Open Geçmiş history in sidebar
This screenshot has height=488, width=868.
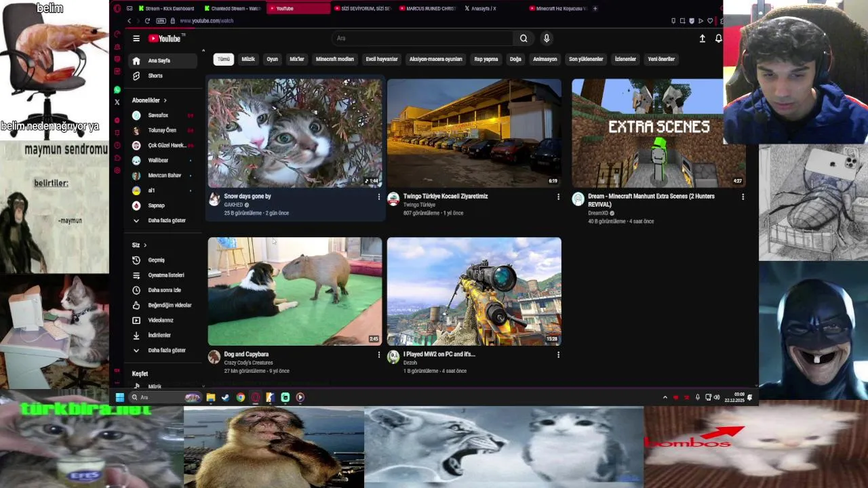(x=164, y=260)
